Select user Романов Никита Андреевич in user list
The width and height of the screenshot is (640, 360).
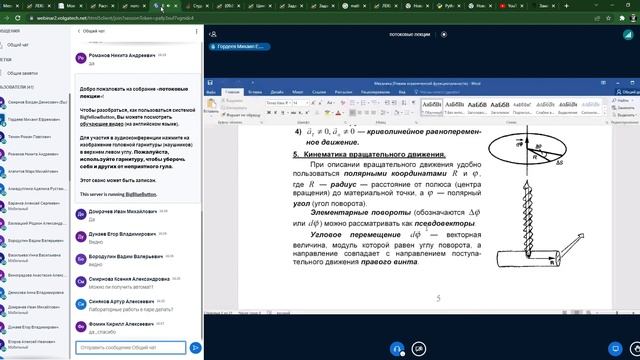(x=33, y=154)
